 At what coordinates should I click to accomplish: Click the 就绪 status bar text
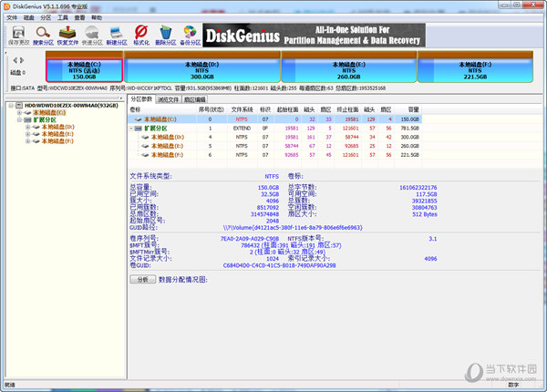[10, 385]
